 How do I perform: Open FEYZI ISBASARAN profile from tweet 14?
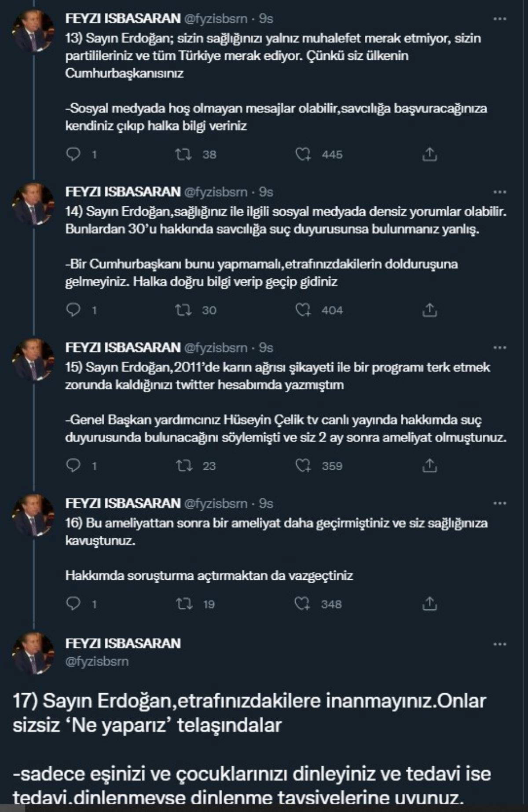123,192
